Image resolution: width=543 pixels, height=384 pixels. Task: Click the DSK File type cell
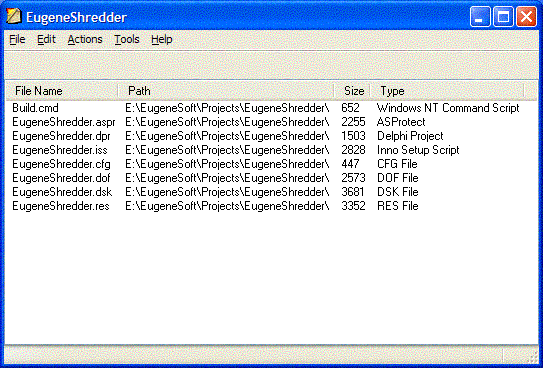pos(398,192)
